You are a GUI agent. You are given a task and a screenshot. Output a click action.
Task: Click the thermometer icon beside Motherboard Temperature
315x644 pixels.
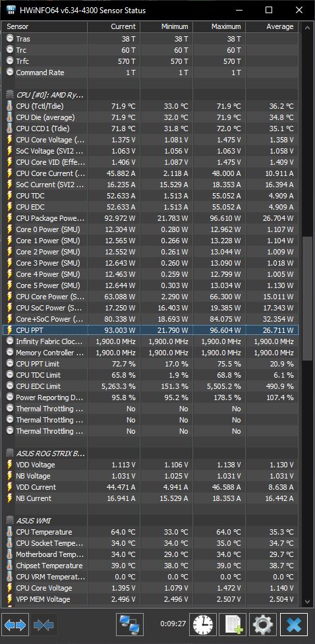pyautogui.click(x=10, y=554)
